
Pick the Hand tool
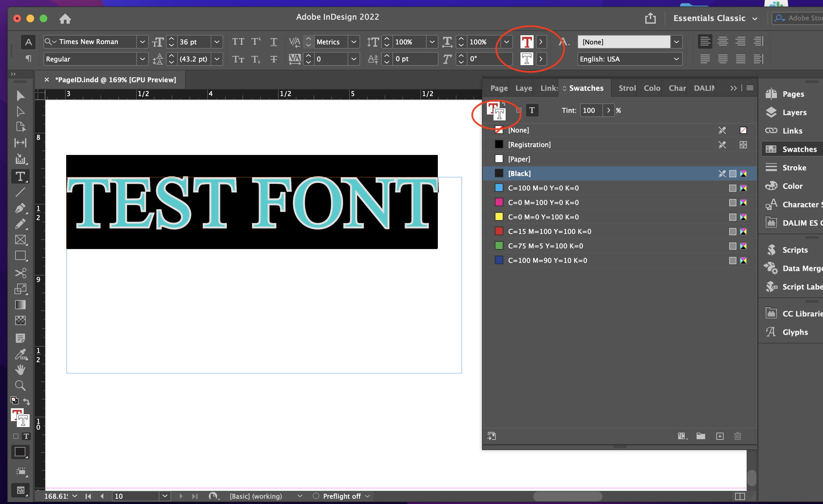click(x=20, y=370)
